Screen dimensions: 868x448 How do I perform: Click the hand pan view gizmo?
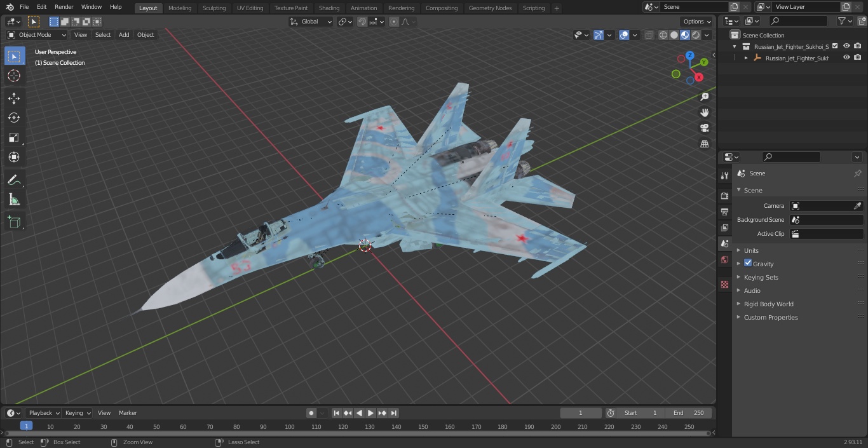coord(704,112)
